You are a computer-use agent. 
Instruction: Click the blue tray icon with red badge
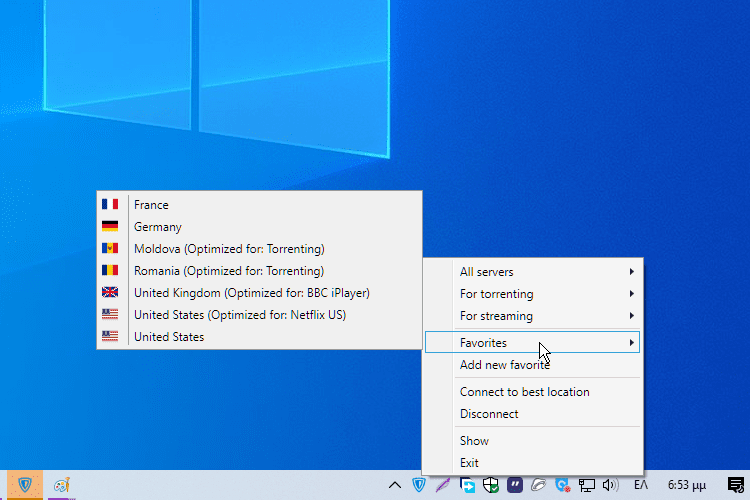pos(562,485)
